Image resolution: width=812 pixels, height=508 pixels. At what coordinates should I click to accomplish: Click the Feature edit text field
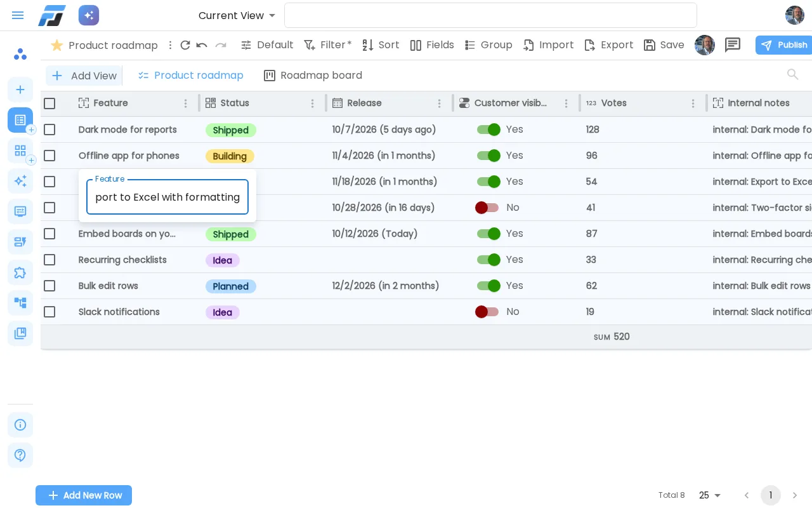(x=167, y=197)
